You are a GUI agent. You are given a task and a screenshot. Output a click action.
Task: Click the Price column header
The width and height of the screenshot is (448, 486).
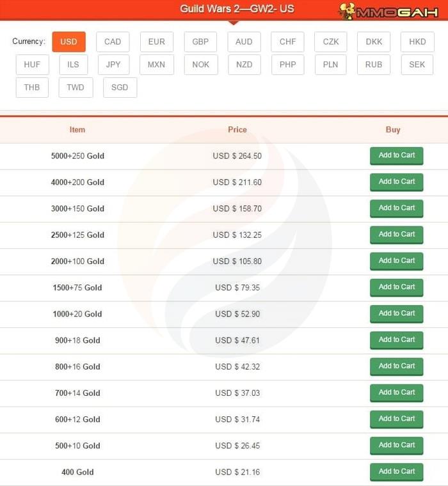237,130
